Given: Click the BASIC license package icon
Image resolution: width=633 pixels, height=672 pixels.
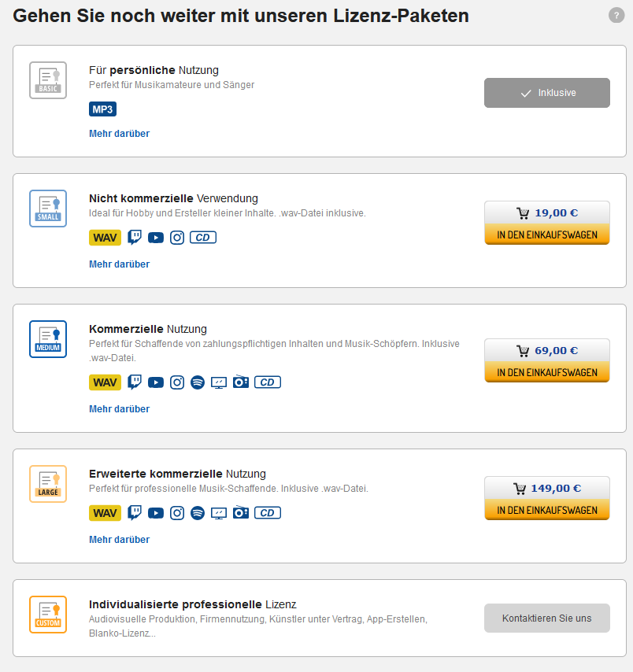Looking at the screenshot, I should pos(48,80).
